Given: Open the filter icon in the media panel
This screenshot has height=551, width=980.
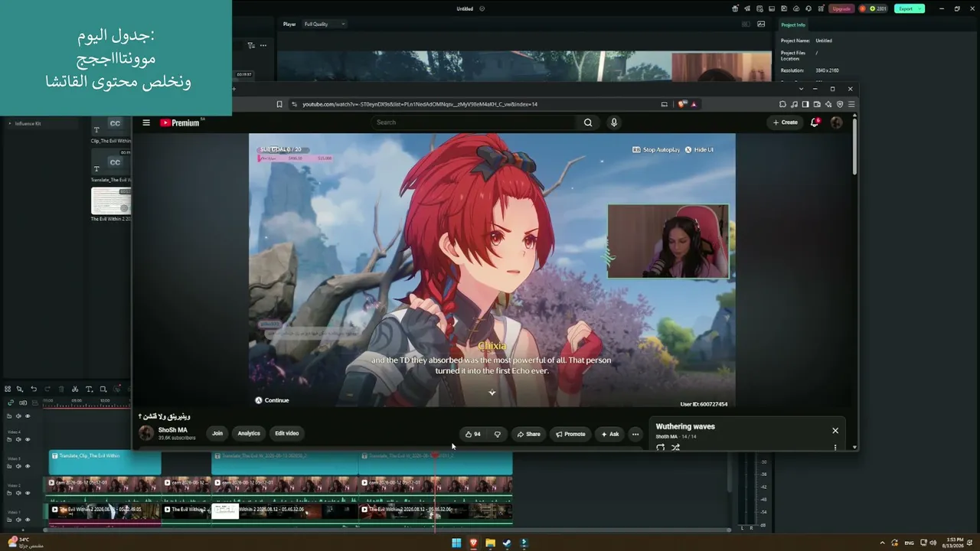Looking at the screenshot, I should 250,45.
